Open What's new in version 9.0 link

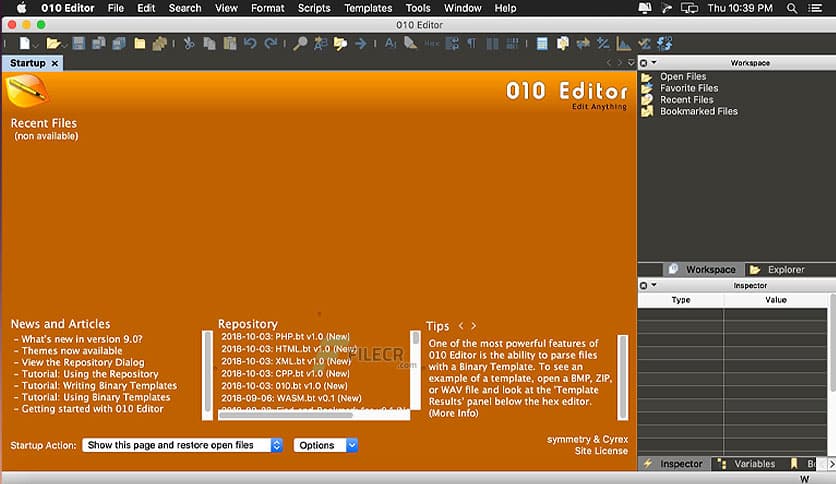(82, 339)
